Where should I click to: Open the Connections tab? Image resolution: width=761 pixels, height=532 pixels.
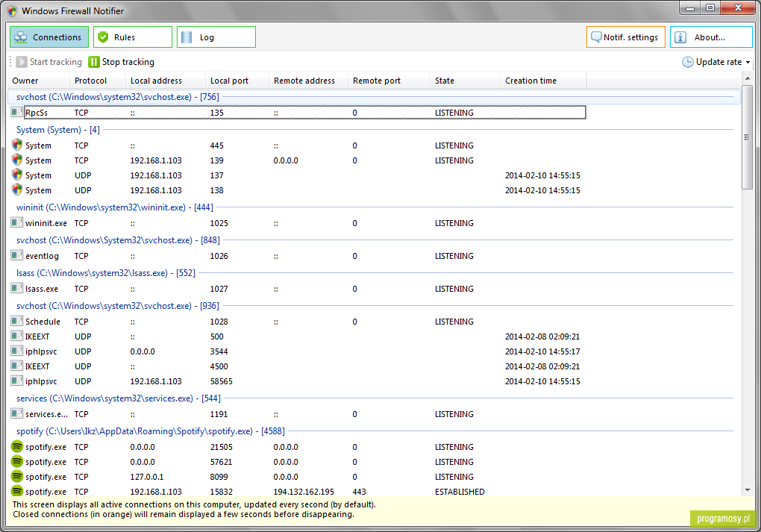tap(49, 37)
